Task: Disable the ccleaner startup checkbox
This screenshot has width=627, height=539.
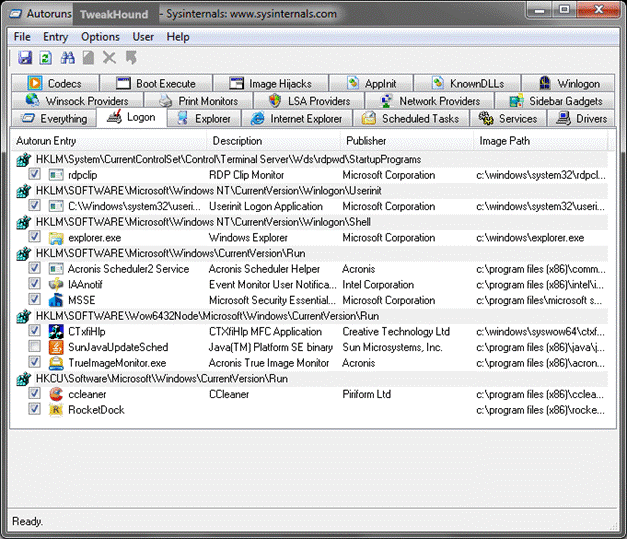Action: coord(34,393)
